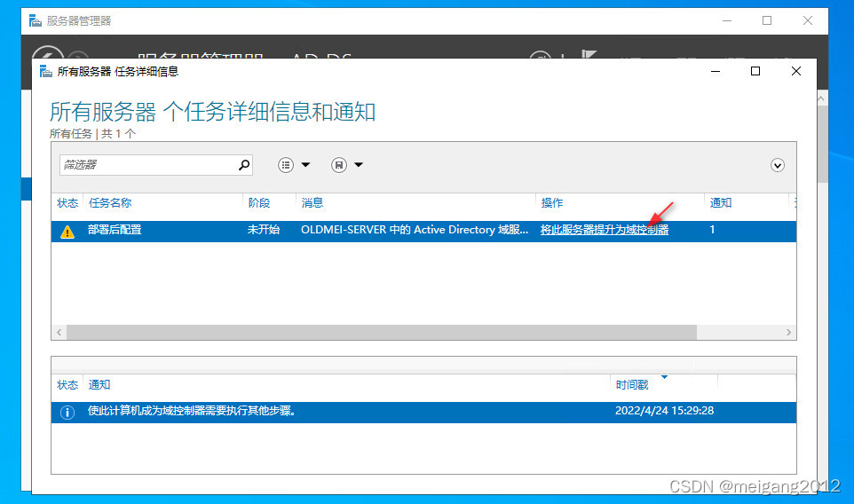Click the 服务器管理器 title bar icon
The width and height of the screenshot is (854, 504).
coord(35,20)
